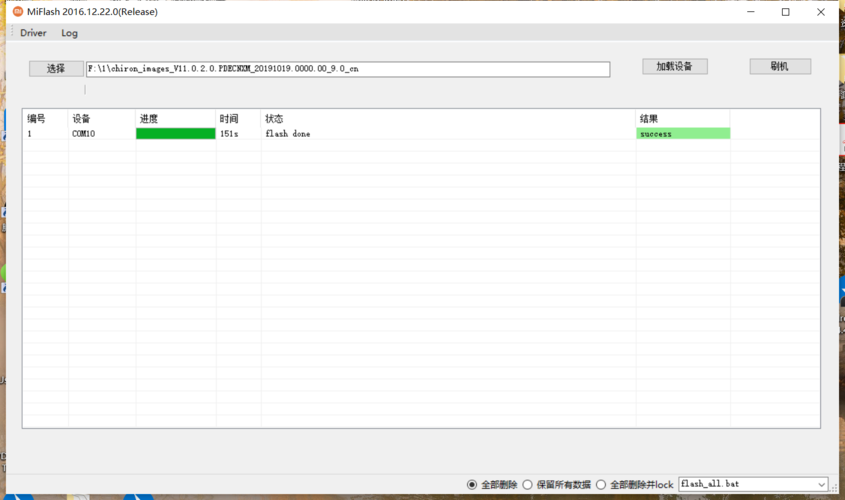Screen dimensions: 845x500
Task: Click the green progress bar for COM10
Action: tap(176, 134)
